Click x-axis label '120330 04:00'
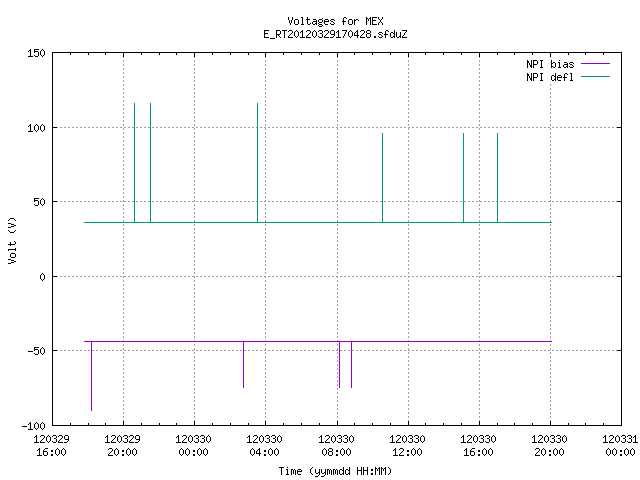The width and height of the screenshot is (640, 480). click(x=264, y=446)
